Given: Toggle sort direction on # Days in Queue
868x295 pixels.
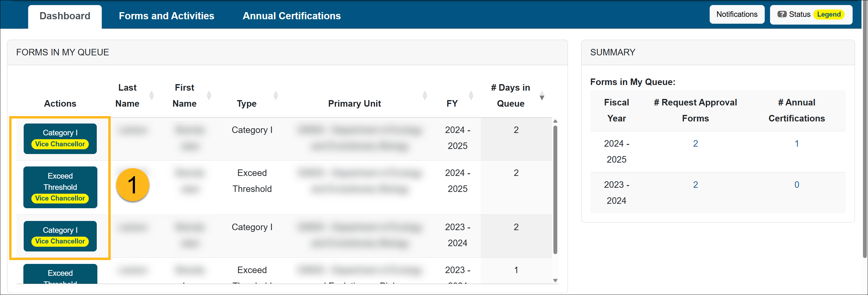Looking at the screenshot, I should click(x=542, y=95).
